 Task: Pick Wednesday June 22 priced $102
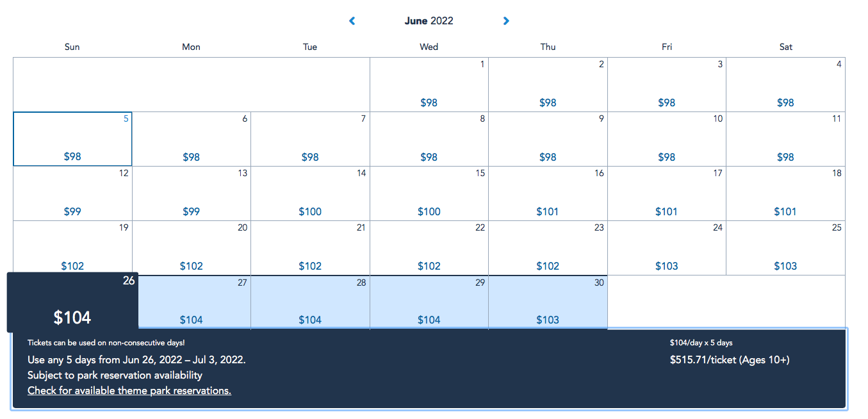pyautogui.click(x=429, y=248)
